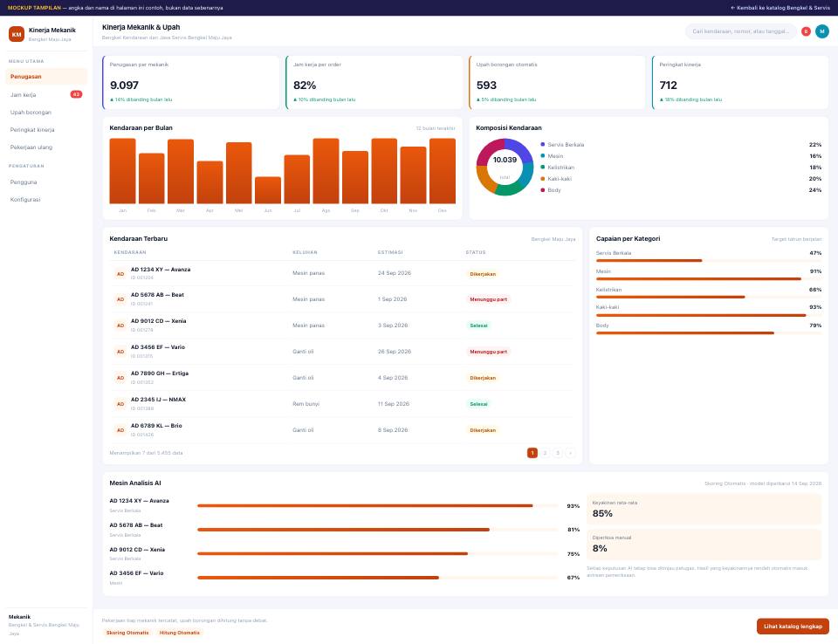The width and height of the screenshot is (838, 644).
Task: Click the AD avatar of the Xenia row
Action: point(120,325)
